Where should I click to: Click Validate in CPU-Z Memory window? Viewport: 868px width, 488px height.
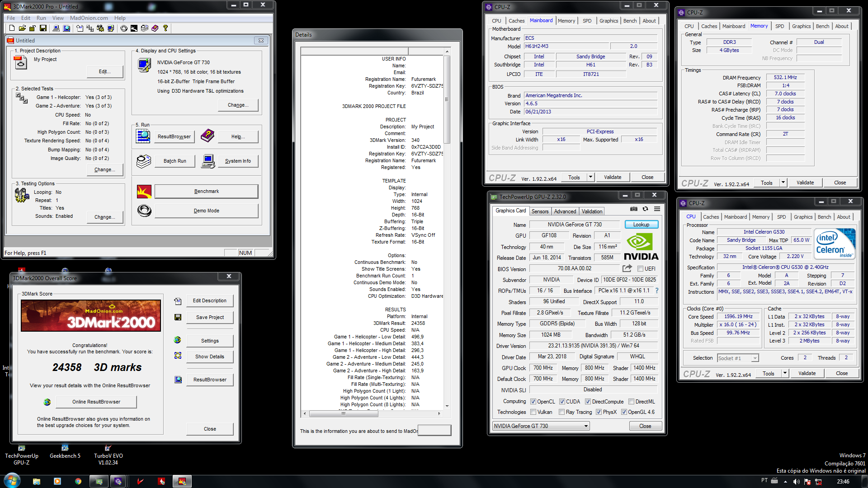coord(805,183)
